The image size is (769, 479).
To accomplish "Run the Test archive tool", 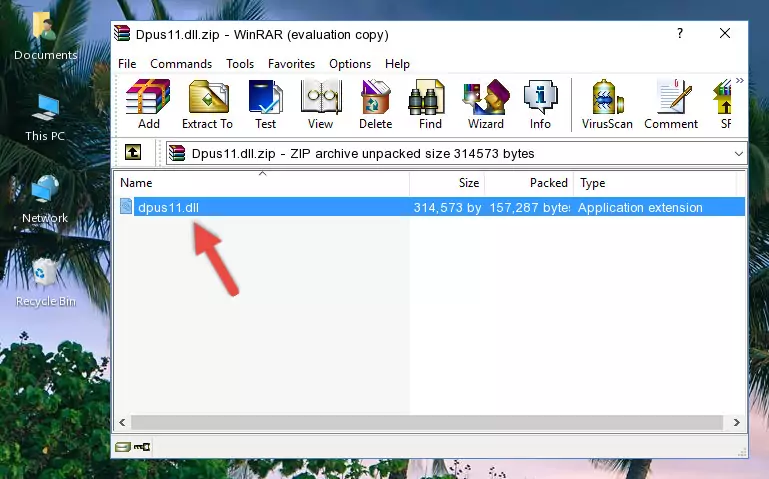I will pos(265,104).
